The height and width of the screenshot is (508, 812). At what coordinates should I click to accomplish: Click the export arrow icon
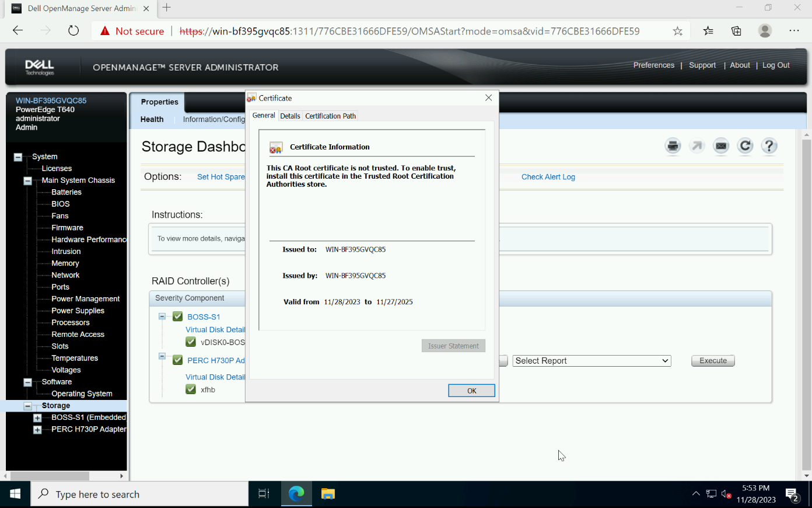(x=697, y=146)
